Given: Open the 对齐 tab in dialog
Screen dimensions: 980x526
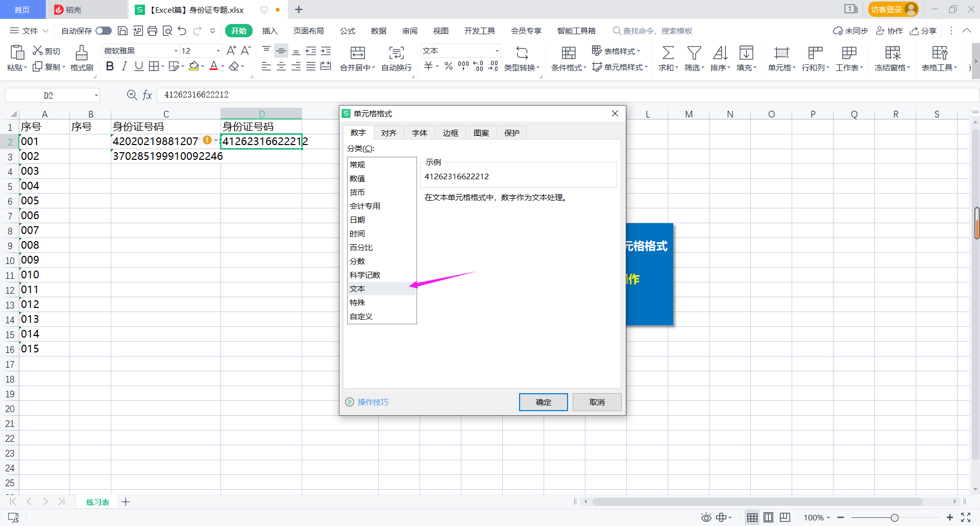Looking at the screenshot, I should (x=389, y=133).
